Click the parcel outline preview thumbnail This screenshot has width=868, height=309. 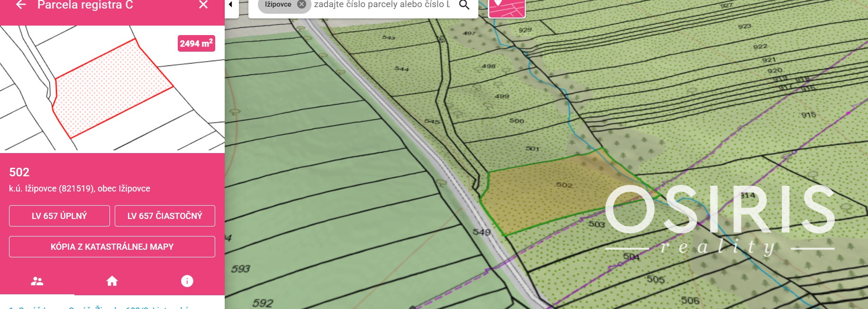click(112, 88)
